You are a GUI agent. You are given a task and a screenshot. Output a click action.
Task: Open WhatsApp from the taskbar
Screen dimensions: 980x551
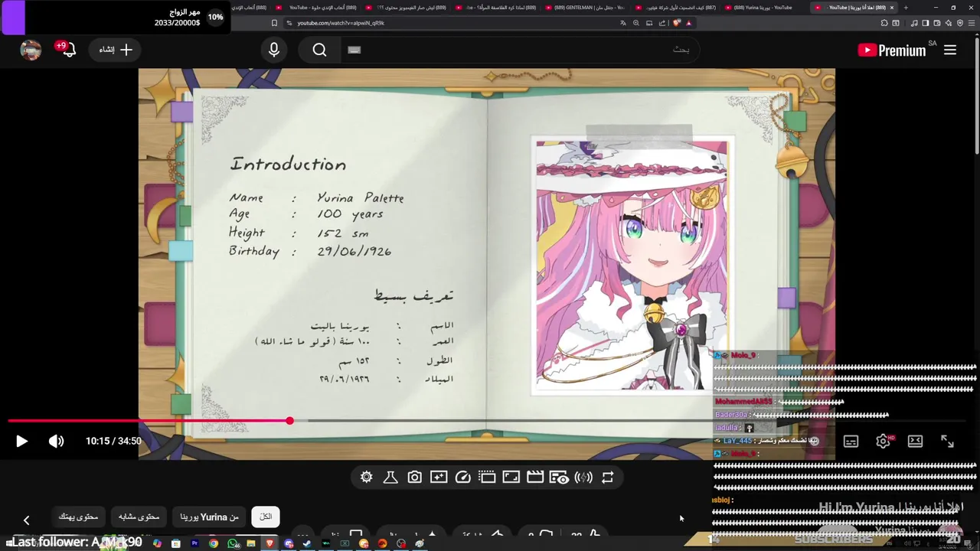point(233,543)
